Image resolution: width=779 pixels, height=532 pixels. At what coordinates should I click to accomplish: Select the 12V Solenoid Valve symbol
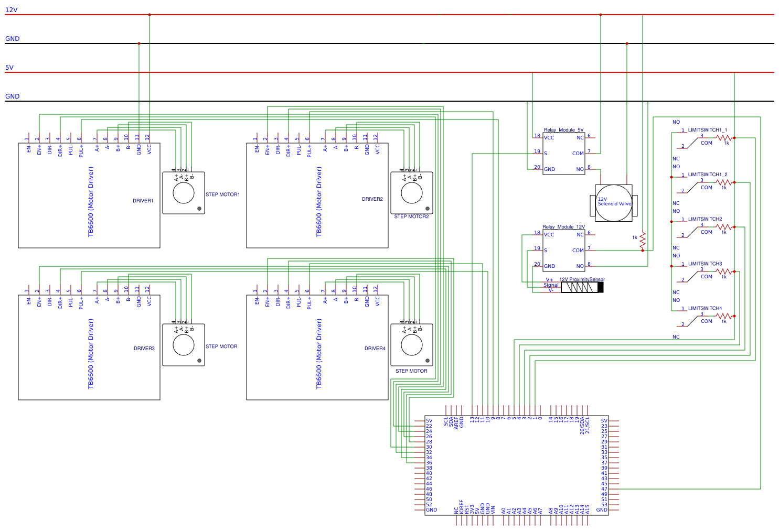coord(614,203)
